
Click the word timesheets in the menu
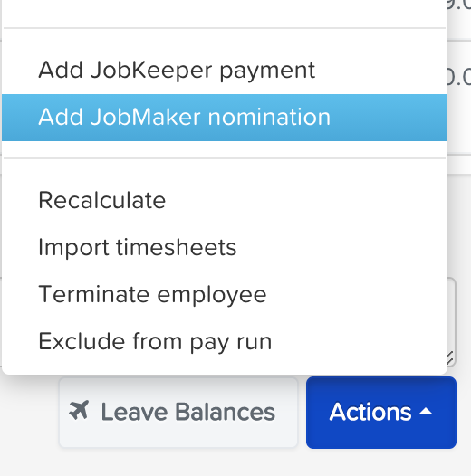coord(177,247)
